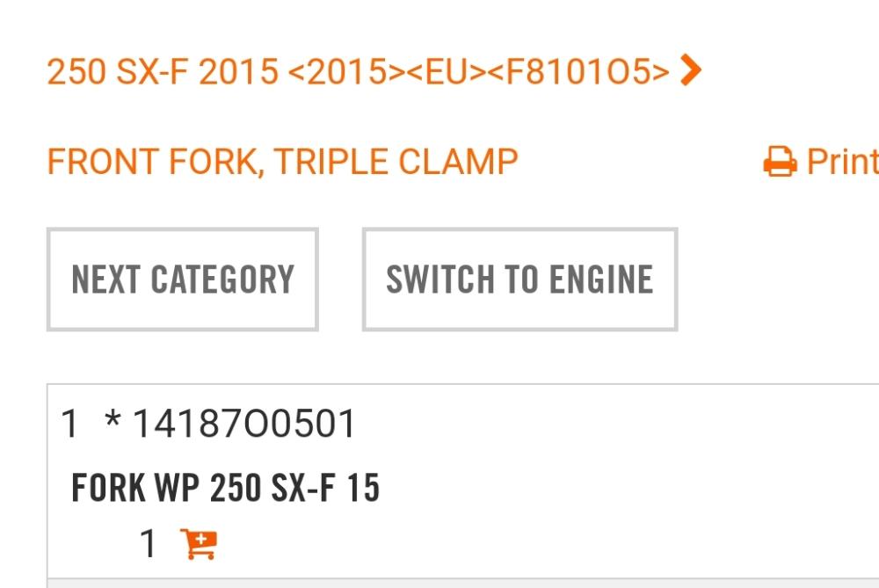The height and width of the screenshot is (588, 879).
Task: Click the orange chevron after F8101O5
Action: (692, 70)
